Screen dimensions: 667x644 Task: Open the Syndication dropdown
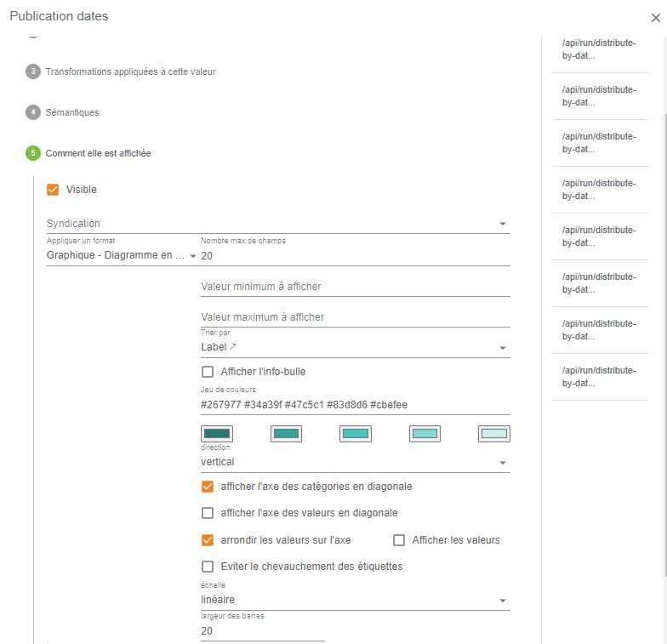tap(278, 224)
